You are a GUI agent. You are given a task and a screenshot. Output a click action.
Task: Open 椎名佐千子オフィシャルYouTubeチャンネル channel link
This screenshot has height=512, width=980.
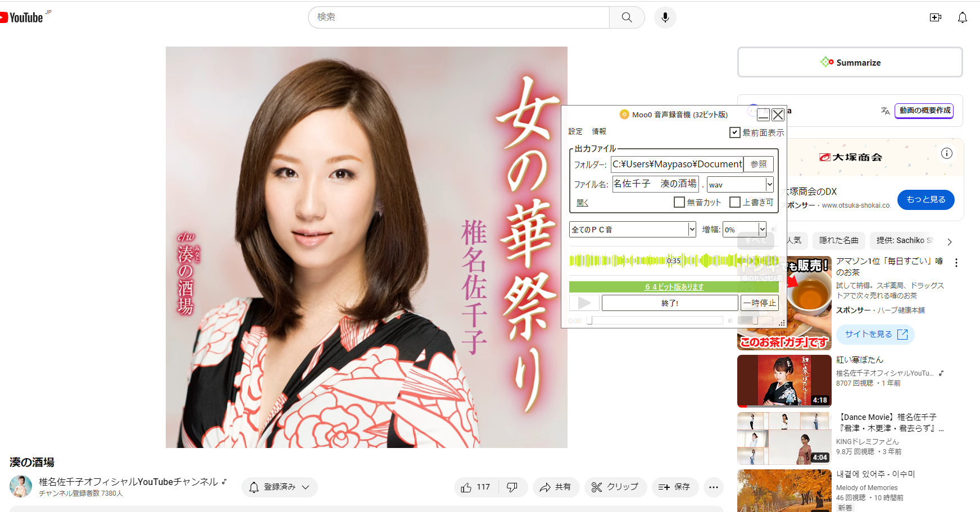(x=128, y=482)
